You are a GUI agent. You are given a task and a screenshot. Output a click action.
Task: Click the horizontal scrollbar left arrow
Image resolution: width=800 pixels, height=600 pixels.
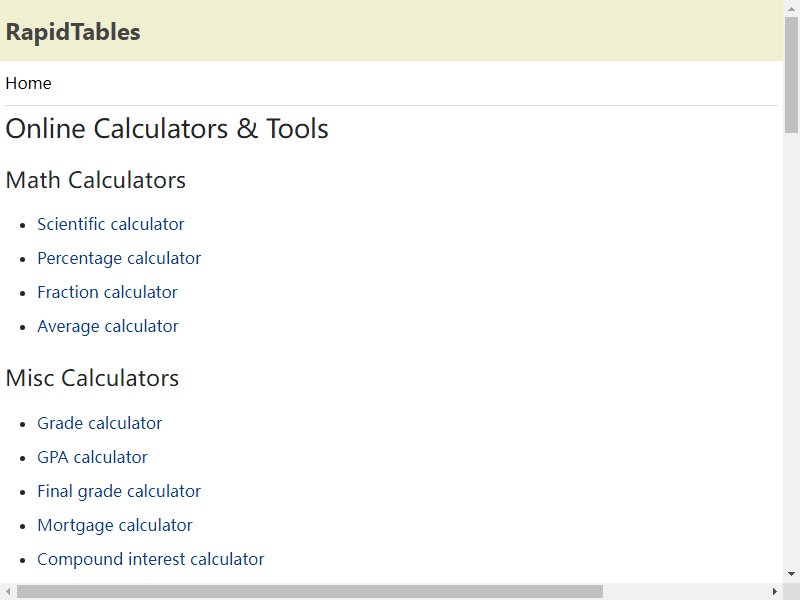(x=8, y=591)
